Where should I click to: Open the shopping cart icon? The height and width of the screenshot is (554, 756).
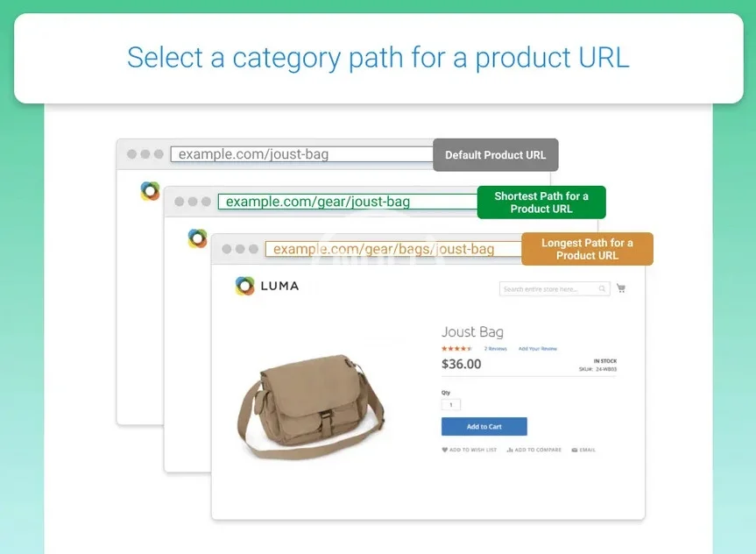click(x=621, y=288)
